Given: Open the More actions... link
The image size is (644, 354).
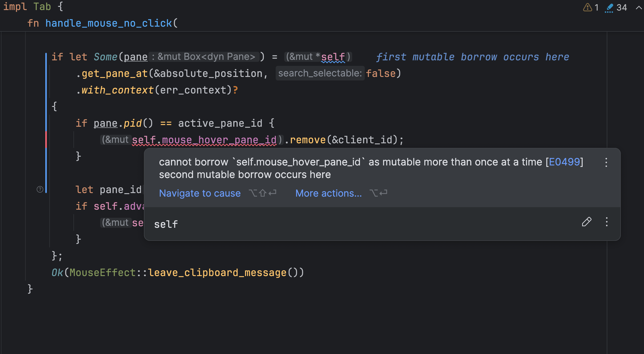Looking at the screenshot, I should coord(328,193).
